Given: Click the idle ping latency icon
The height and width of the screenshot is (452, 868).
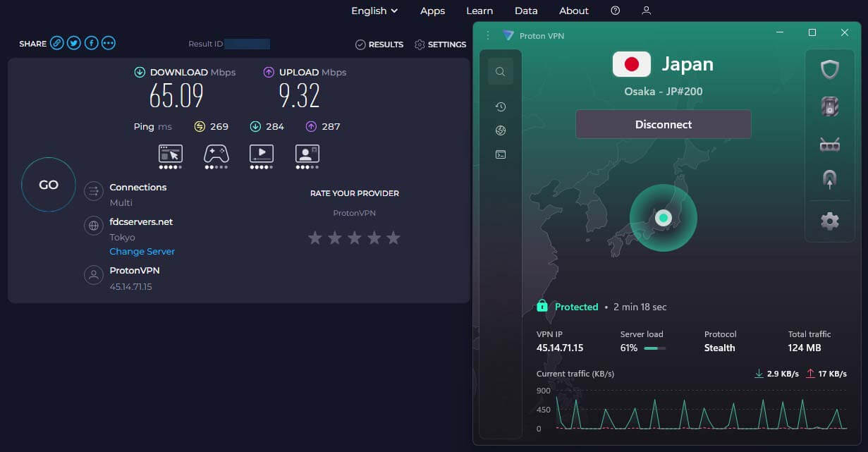Looking at the screenshot, I should 200,127.
